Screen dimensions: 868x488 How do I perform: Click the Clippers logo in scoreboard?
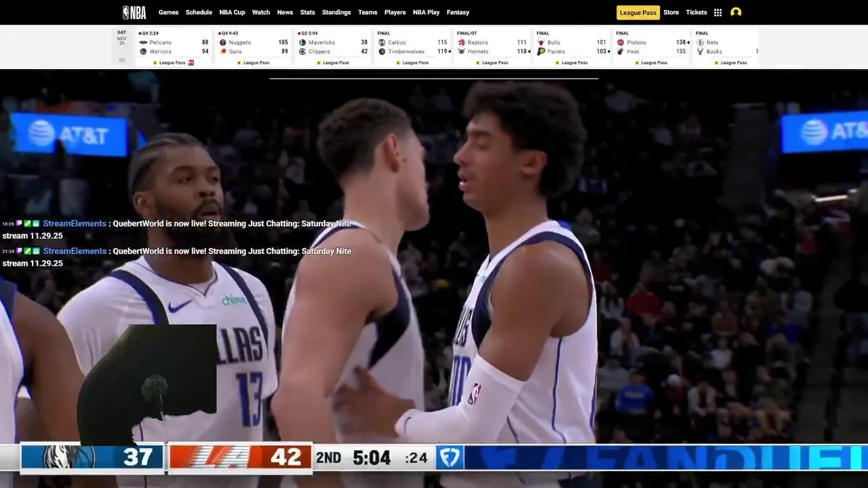pos(302,52)
